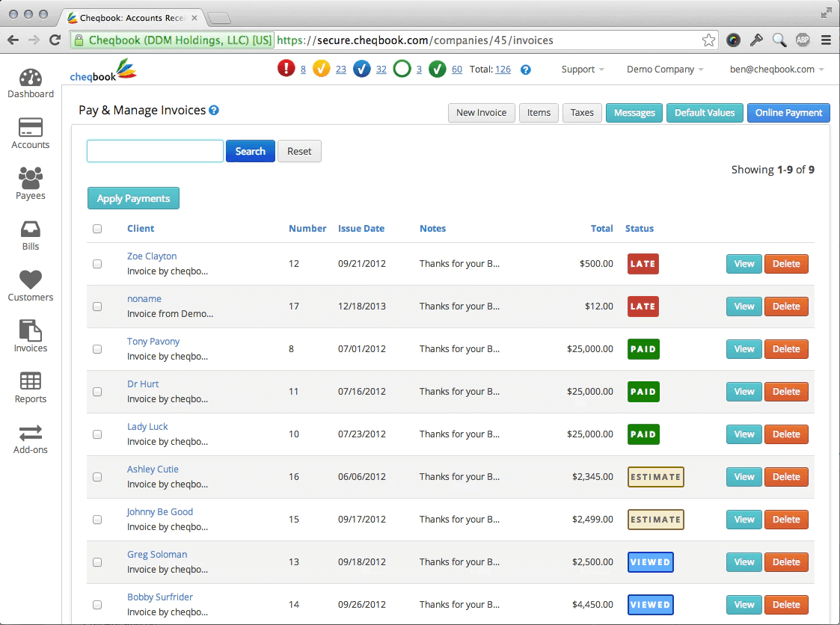Viewport: 840px width, 625px height.
Task: Sort table by Client column header
Action: 141,229
